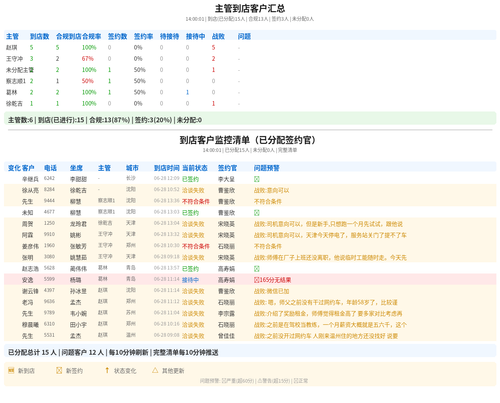Click the 签约率 column header
This screenshot has height=403, width=500.
click(143, 36)
